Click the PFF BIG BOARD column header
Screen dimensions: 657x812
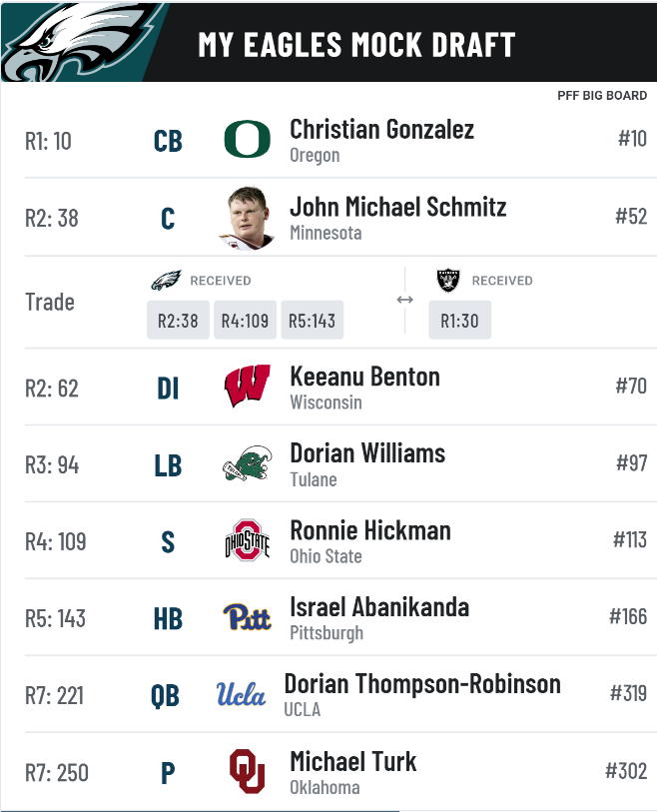tap(602, 96)
